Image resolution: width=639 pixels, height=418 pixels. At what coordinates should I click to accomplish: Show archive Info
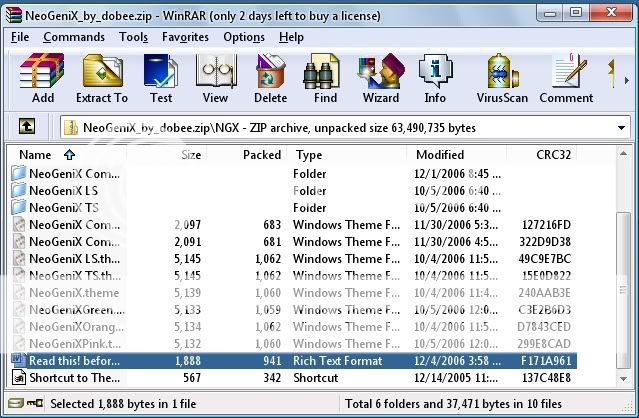(x=435, y=78)
